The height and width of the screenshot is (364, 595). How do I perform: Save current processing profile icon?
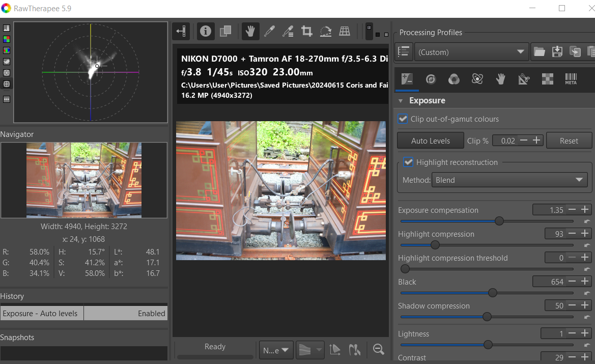click(x=557, y=51)
